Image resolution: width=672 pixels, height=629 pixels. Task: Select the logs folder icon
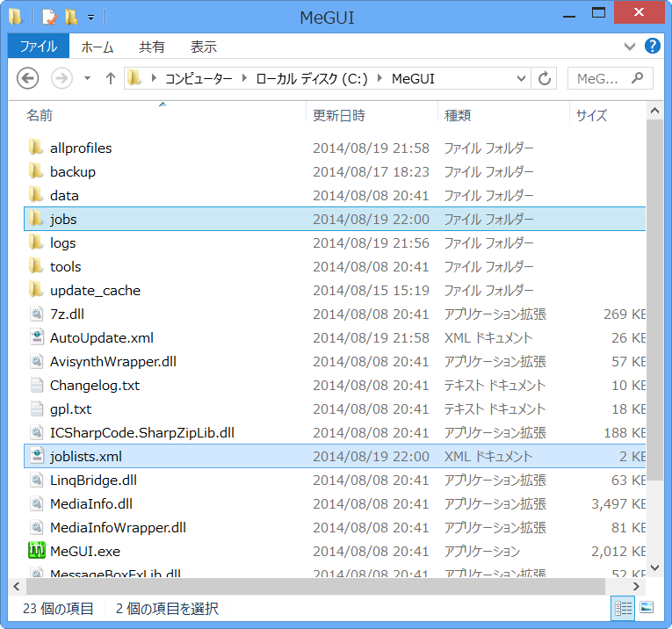pyautogui.click(x=36, y=243)
